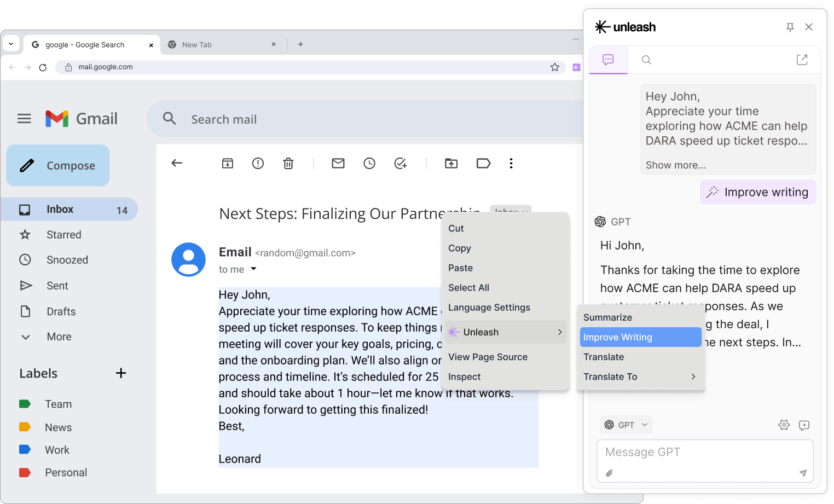834x504 pixels.
Task: Choose Cut from the context menu
Action: (x=505, y=228)
